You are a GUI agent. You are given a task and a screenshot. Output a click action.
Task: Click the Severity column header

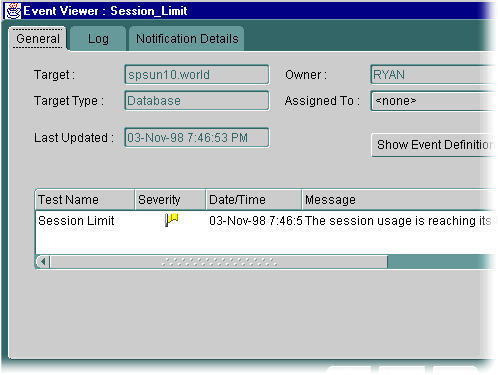[170, 200]
